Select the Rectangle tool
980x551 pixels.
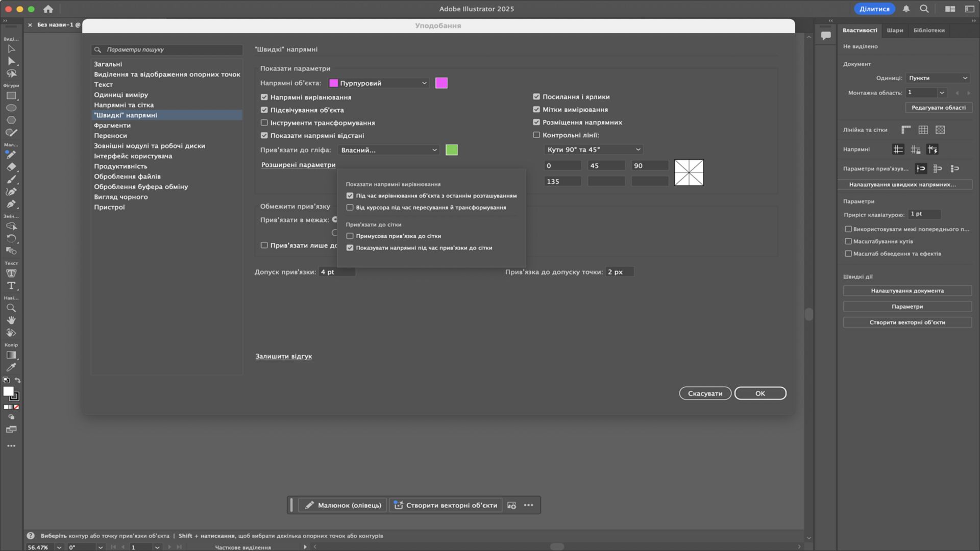click(x=11, y=96)
